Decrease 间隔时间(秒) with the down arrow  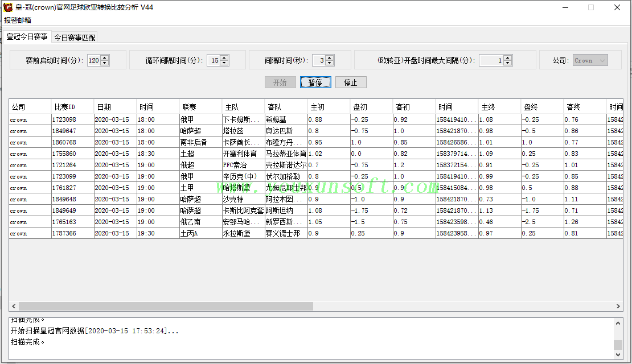click(330, 63)
